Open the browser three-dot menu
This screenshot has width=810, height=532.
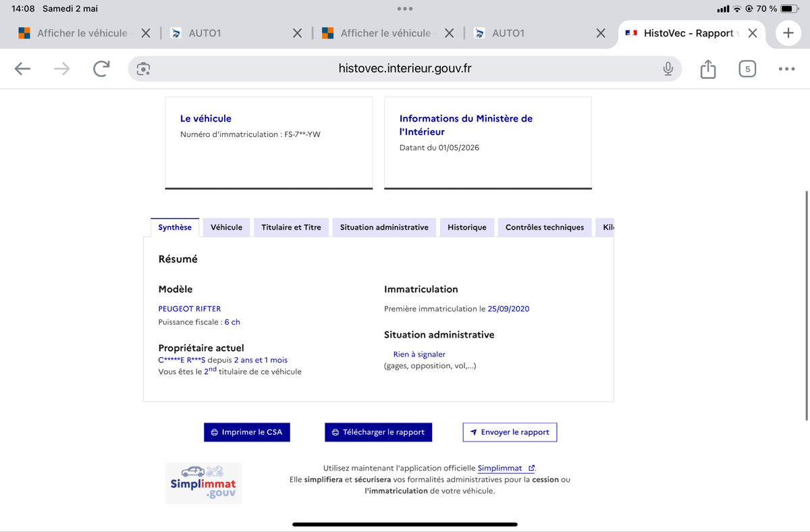(786, 69)
